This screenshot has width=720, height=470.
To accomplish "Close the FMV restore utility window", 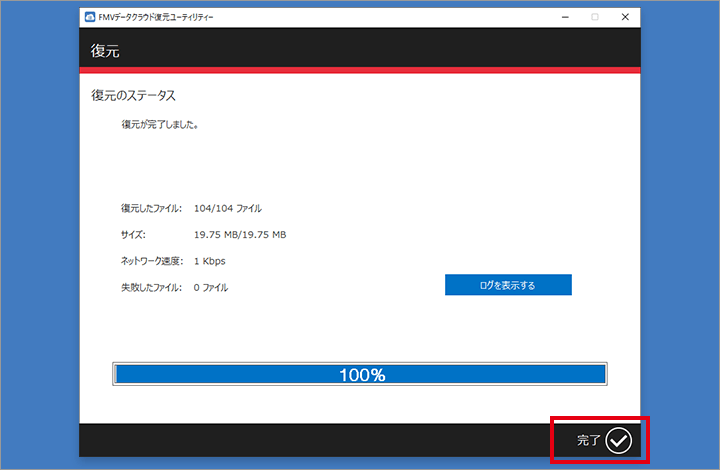I will tap(624, 17).
